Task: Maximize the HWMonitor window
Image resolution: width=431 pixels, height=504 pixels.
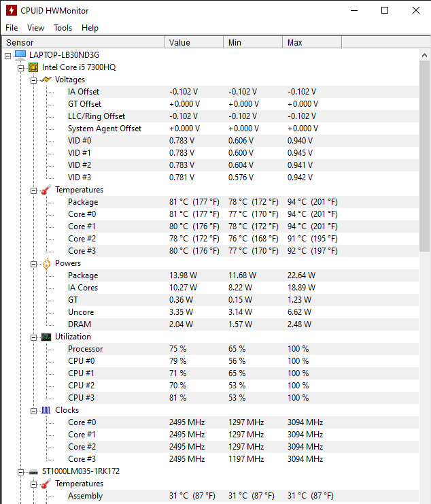Action: 385,10
